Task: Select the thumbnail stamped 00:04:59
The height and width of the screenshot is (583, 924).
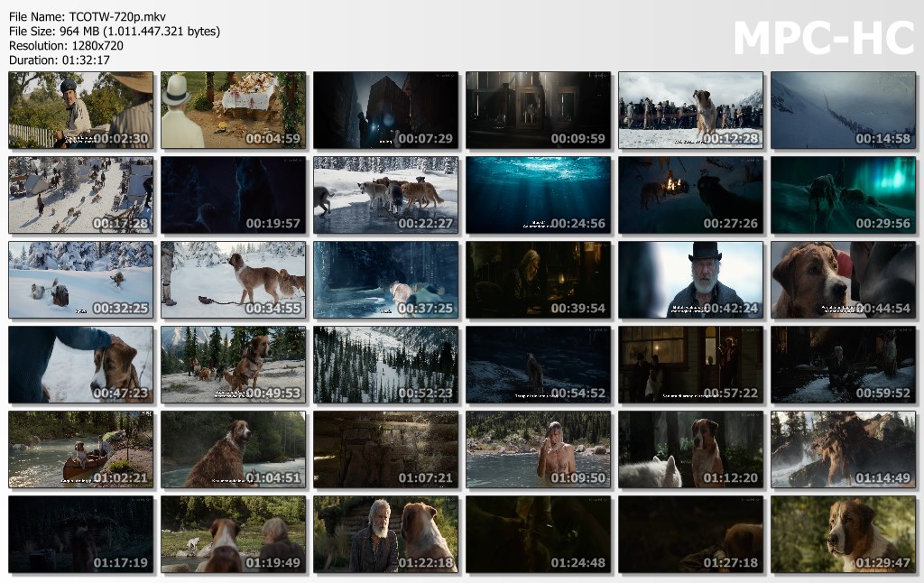Action: (234, 110)
